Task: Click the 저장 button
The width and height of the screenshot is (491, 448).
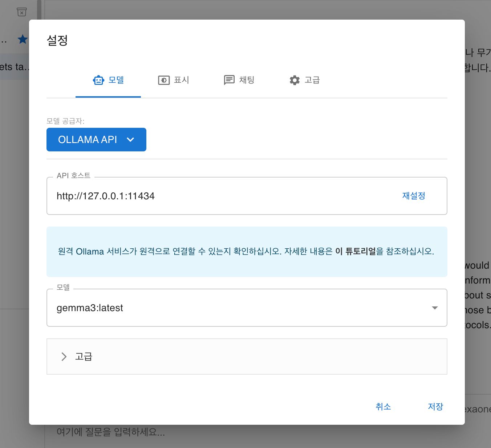Action: (435, 407)
